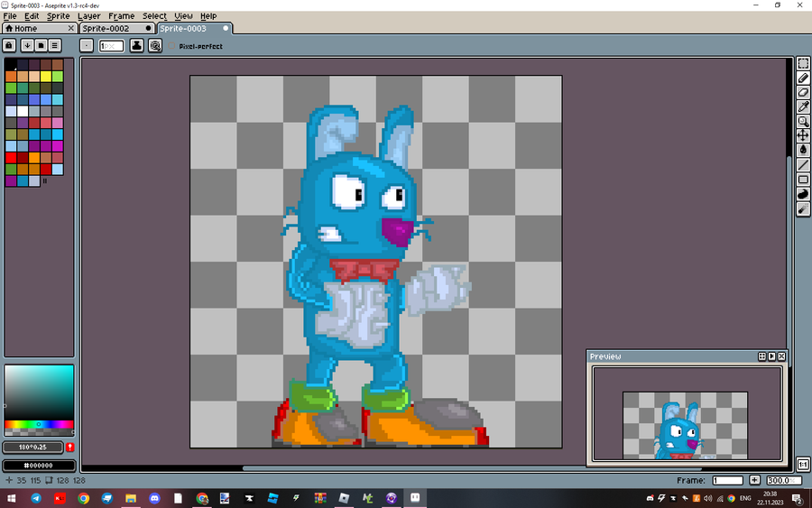812x508 pixels.
Task: Open the Select menu
Action: point(154,16)
